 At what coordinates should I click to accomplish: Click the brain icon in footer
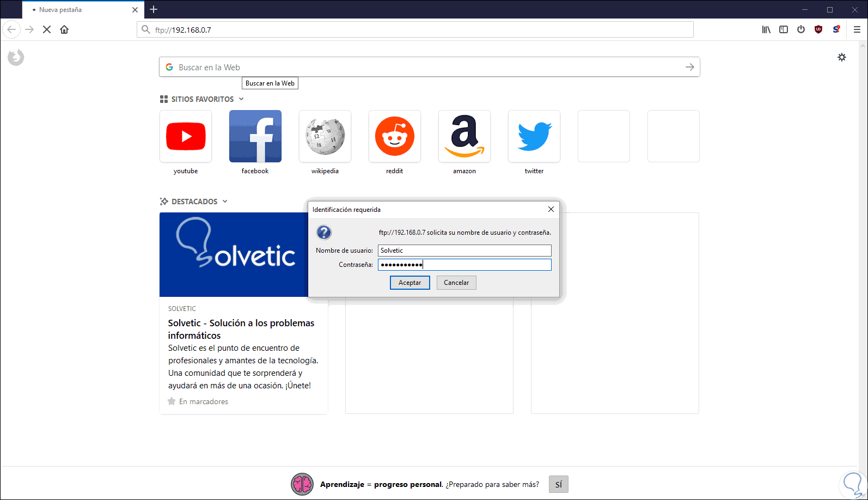click(302, 484)
